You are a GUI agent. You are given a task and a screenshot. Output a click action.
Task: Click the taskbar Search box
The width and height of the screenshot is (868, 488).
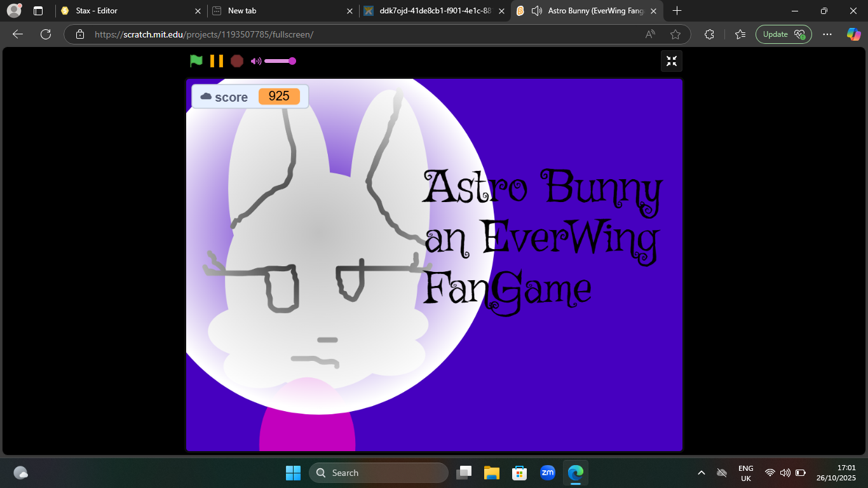(x=379, y=473)
